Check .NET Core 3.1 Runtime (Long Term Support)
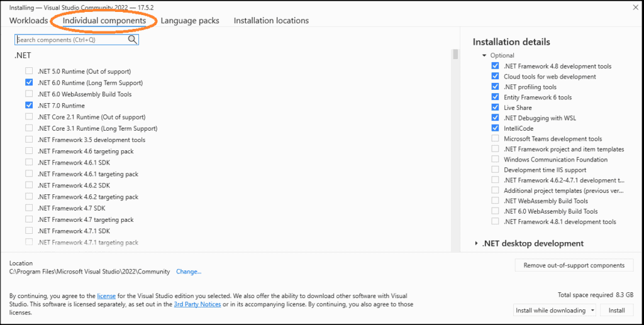This screenshot has height=325, width=644. pyautogui.click(x=29, y=128)
